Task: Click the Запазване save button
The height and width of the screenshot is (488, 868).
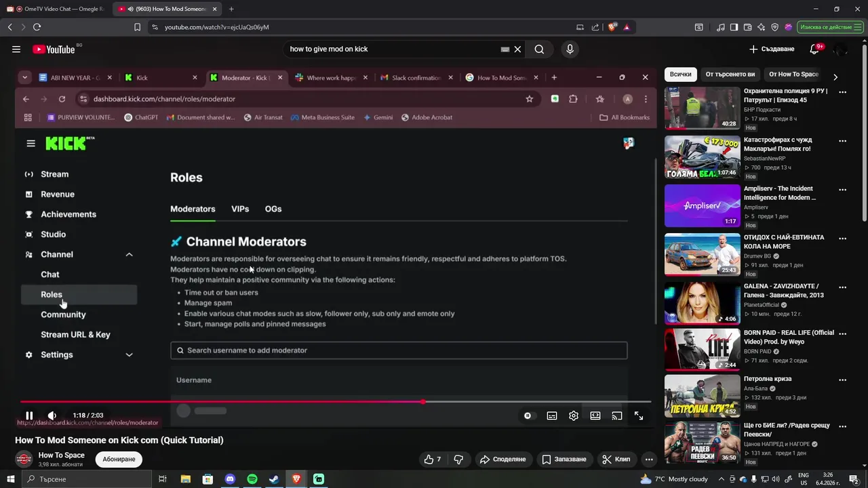Action: pyautogui.click(x=563, y=459)
